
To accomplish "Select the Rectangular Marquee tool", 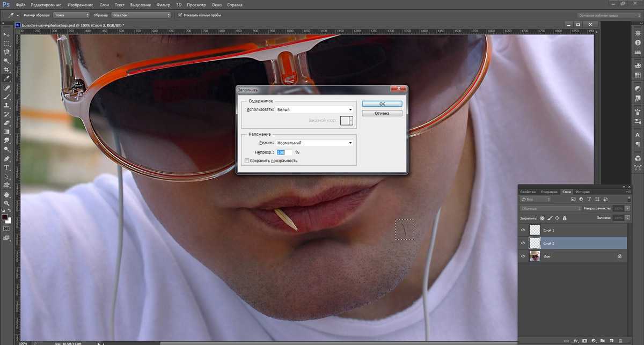I will [7, 43].
